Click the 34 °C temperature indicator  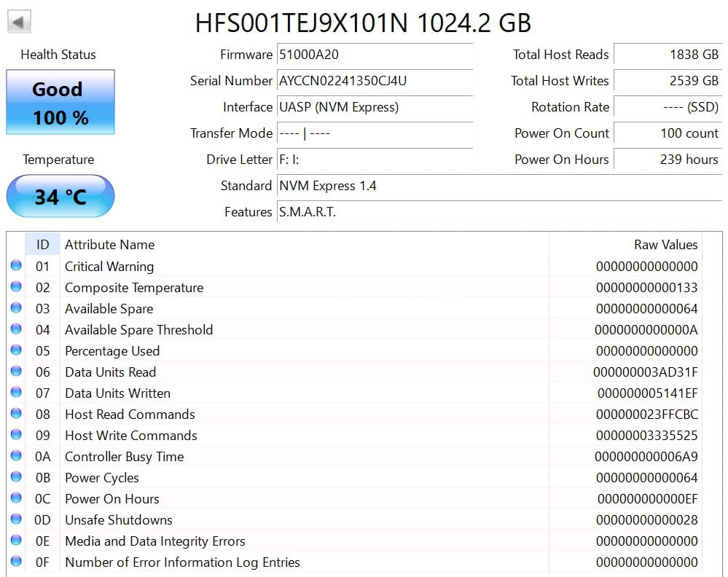(60, 196)
